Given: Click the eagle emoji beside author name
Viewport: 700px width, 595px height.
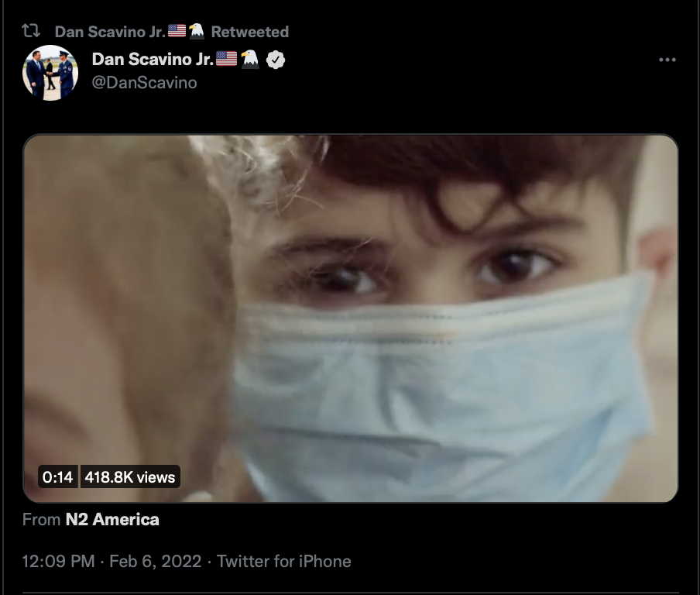Looking at the screenshot, I should click(249, 59).
